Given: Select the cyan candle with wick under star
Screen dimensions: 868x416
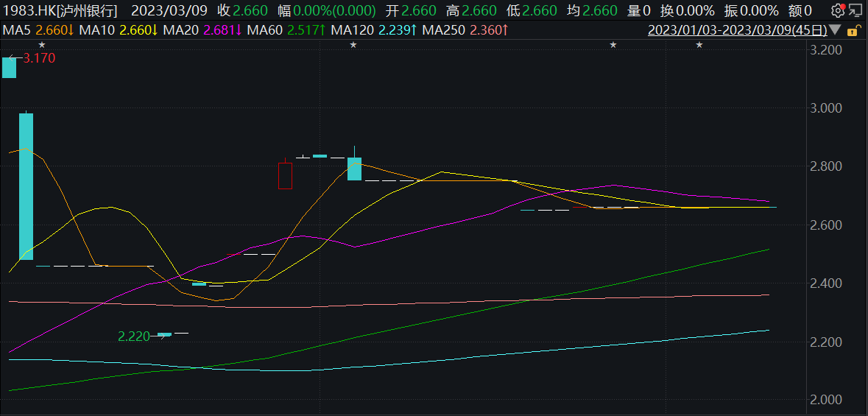Looking at the screenshot, I should point(354,169).
